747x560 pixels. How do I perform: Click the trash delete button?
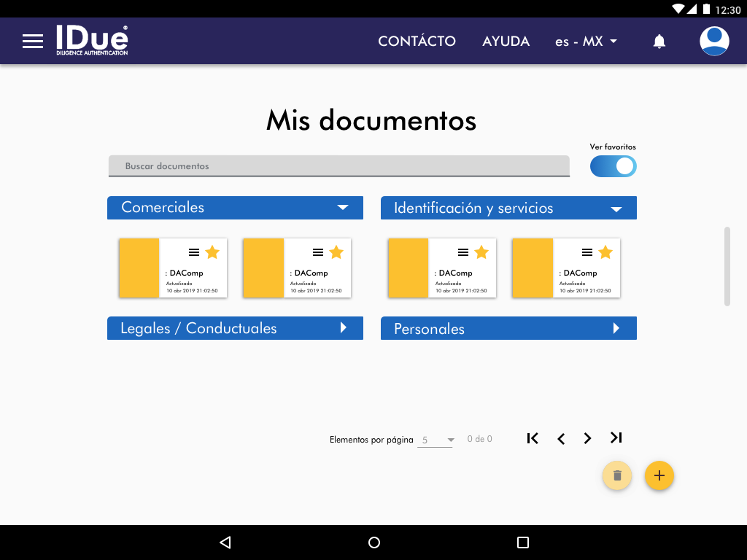click(x=616, y=475)
